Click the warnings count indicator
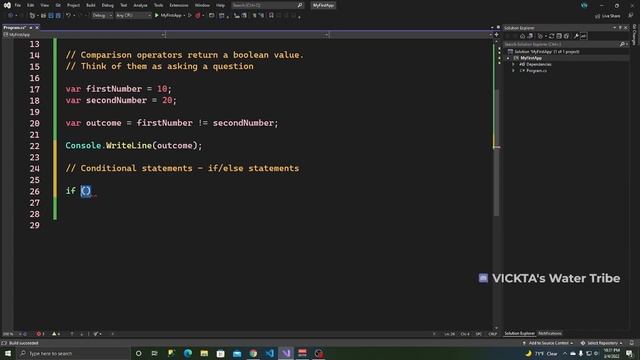This screenshot has width=640, height=360. click(56, 334)
